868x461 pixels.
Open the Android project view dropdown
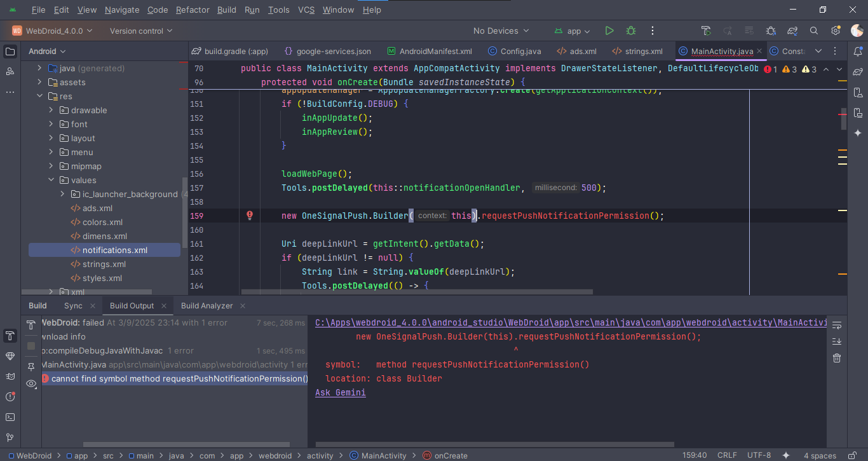(x=47, y=52)
